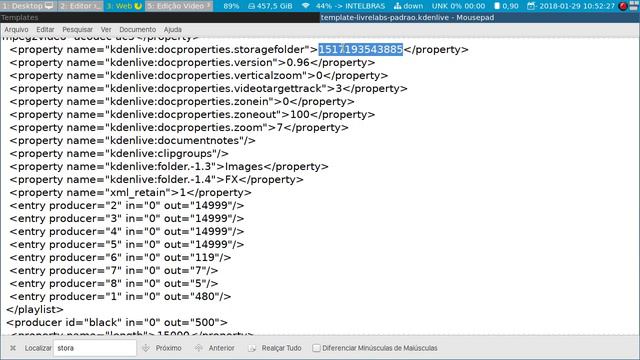
Task: Click the zoneout value 100
Action: click(x=300, y=115)
